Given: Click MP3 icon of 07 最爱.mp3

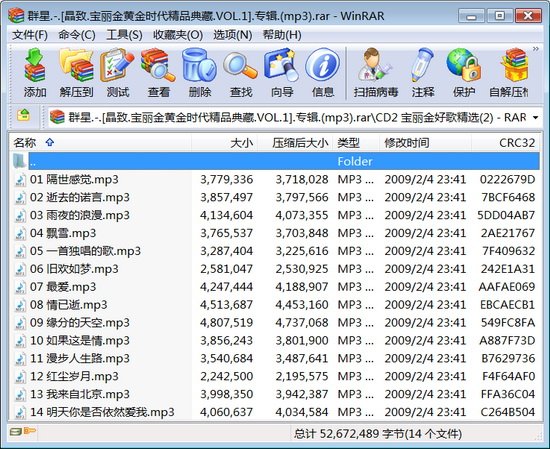Looking at the screenshot, I should [x=20, y=287].
